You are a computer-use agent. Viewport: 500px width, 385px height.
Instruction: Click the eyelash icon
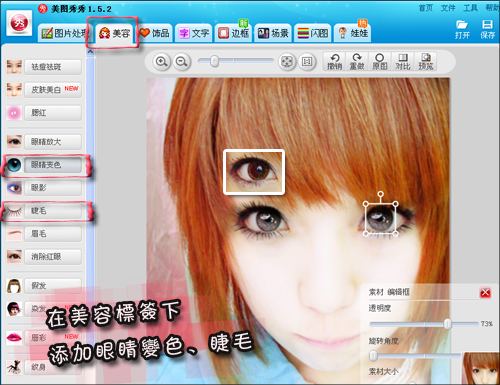pos(14,211)
